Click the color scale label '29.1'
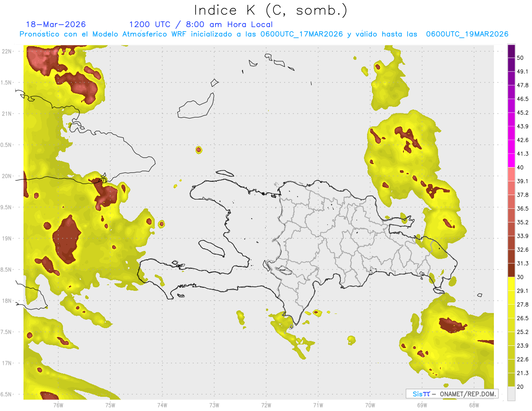This screenshot has width=532, height=411. [523, 291]
